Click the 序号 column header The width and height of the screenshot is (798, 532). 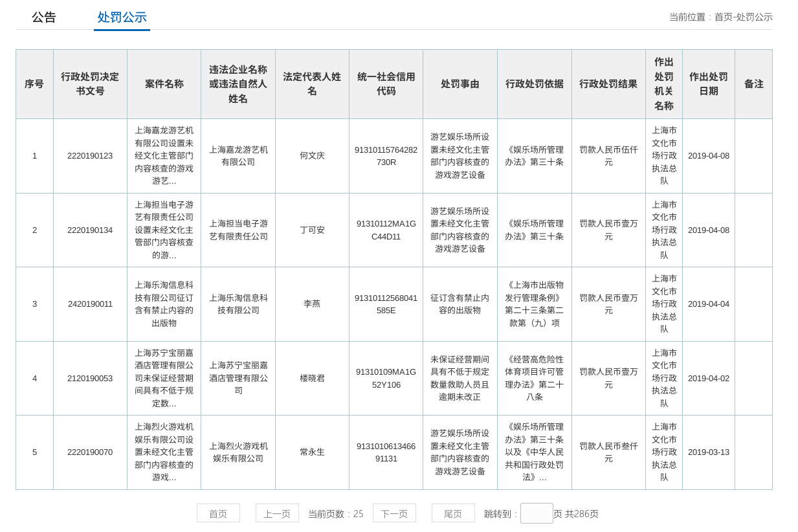34,84
